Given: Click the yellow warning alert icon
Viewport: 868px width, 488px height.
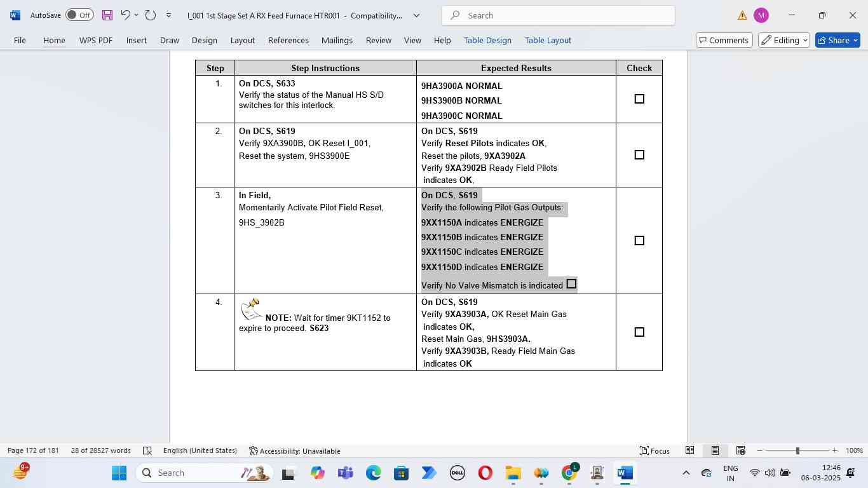Looking at the screenshot, I should [742, 15].
